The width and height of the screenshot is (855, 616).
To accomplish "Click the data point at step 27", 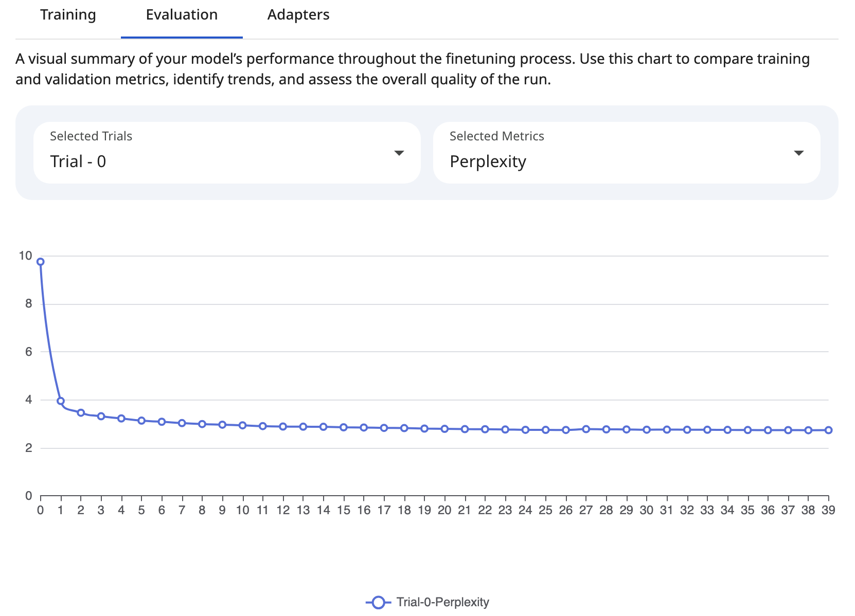I will (586, 429).
